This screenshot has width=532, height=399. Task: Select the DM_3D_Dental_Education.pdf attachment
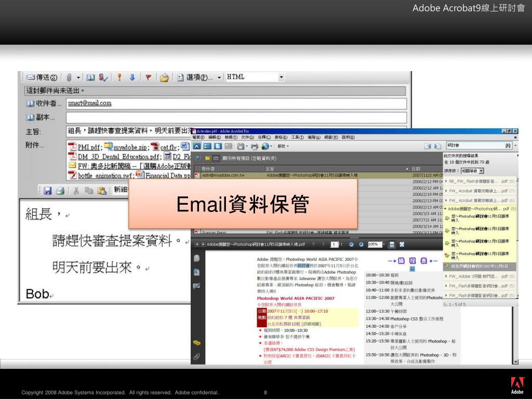[x=115, y=156]
